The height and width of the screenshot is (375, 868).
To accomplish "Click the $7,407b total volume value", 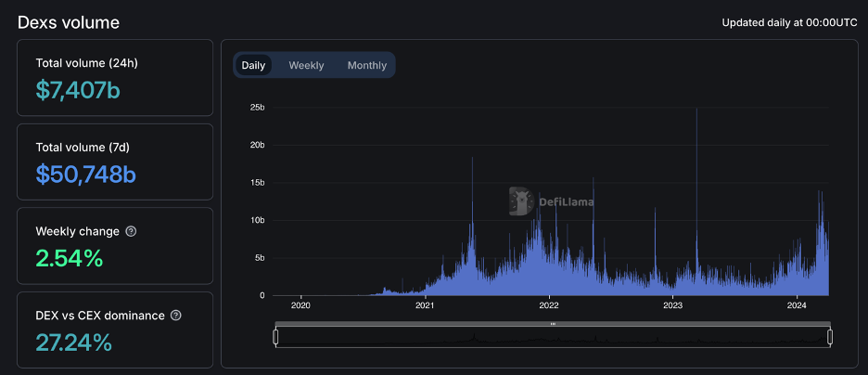I will (78, 90).
